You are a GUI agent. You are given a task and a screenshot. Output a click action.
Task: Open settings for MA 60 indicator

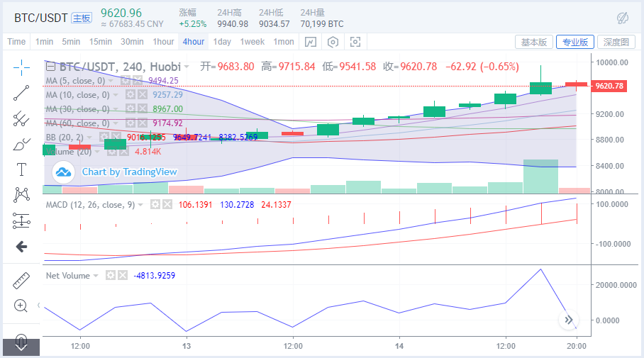(131, 123)
